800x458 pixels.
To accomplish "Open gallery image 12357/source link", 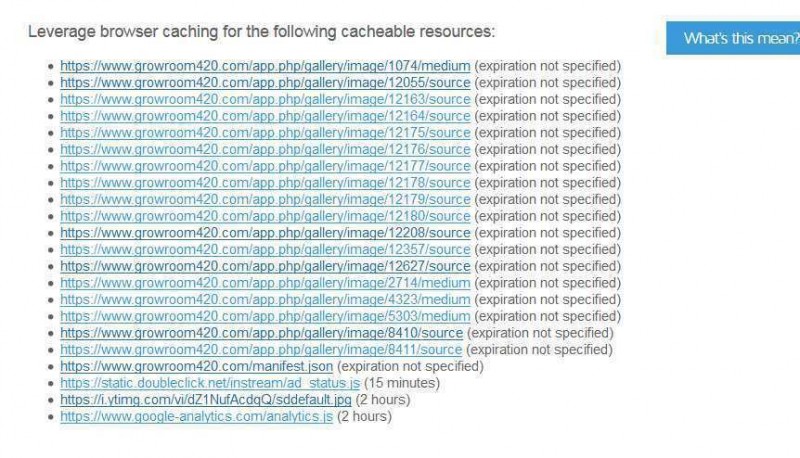I will [265, 249].
